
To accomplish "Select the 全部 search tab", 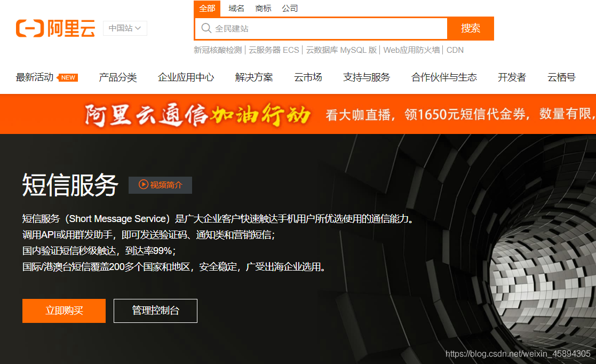I will coord(207,9).
